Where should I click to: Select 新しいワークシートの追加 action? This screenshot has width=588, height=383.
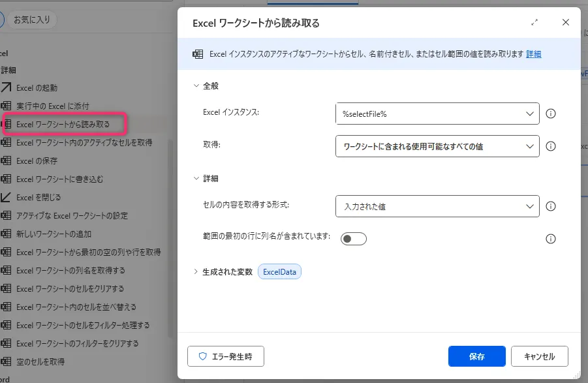coord(54,234)
